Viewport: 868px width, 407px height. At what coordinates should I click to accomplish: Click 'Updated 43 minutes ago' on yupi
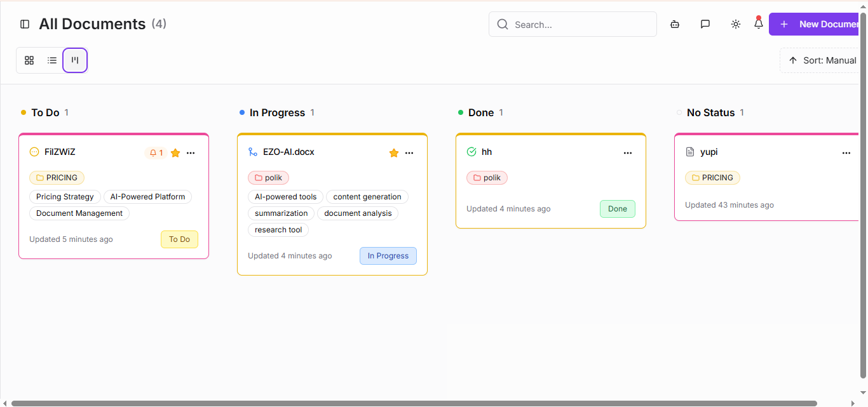[x=729, y=205]
